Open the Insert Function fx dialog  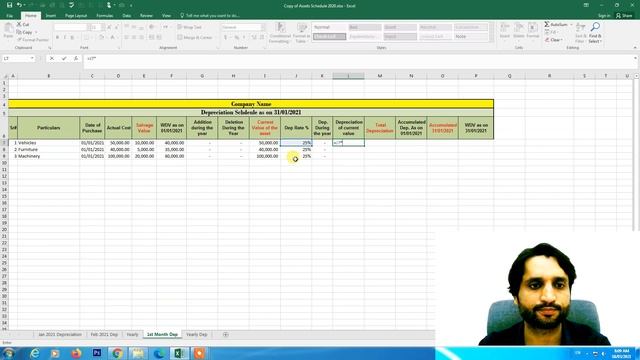(76, 58)
